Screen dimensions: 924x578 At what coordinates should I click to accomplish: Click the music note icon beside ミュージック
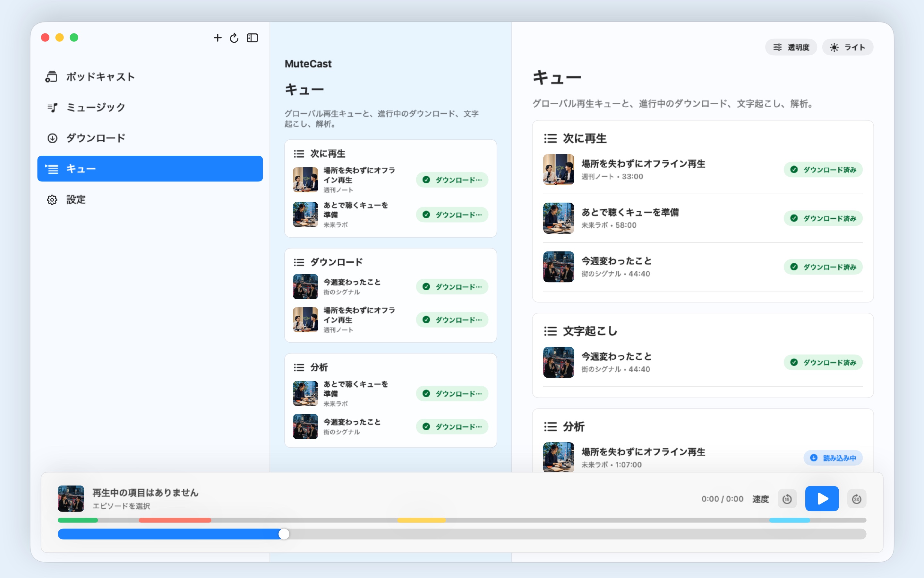[52, 108]
